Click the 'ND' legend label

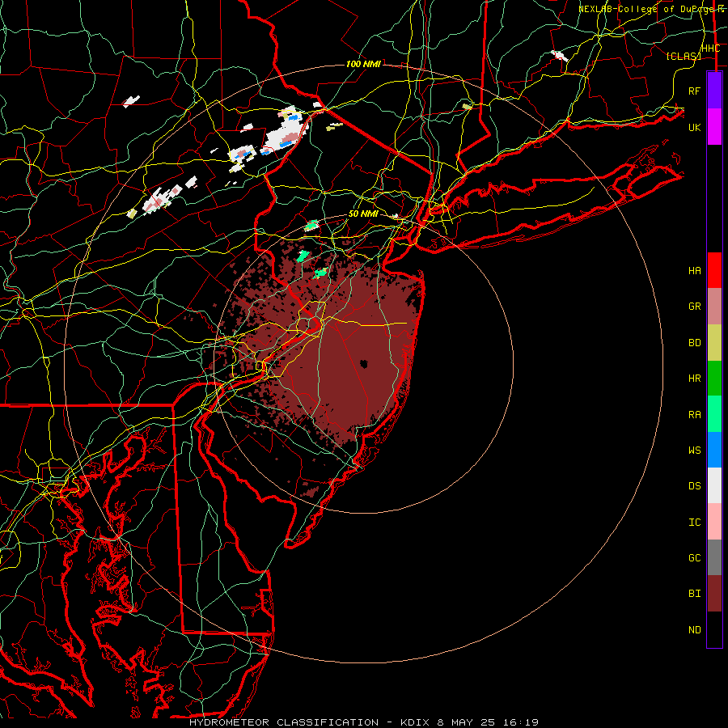[x=694, y=630]
